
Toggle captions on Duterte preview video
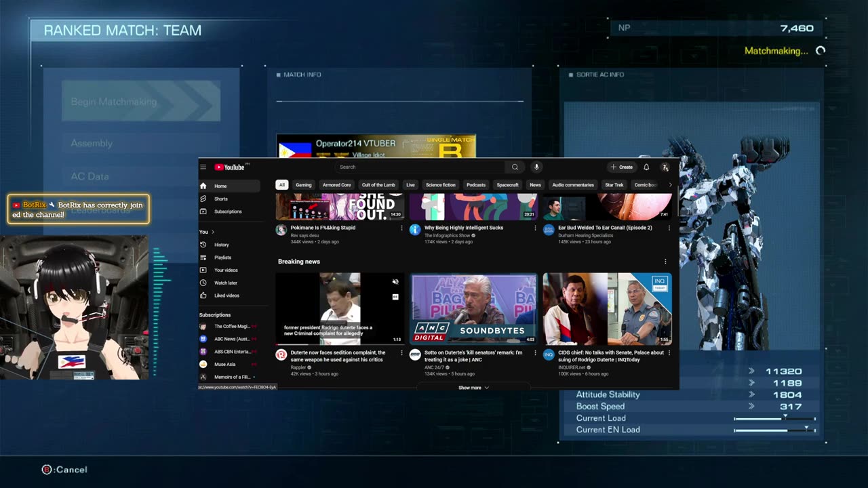pos(395,297)
